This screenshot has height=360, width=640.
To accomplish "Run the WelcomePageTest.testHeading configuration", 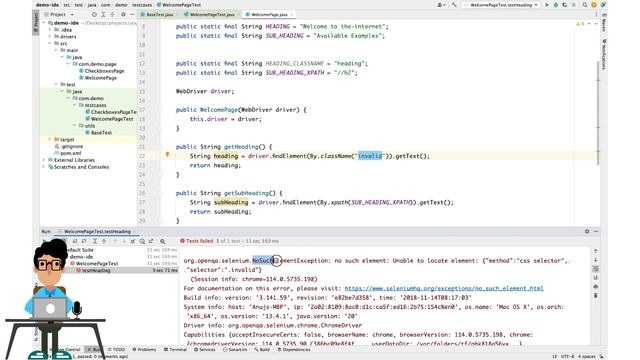I will [x=547, y=5].
